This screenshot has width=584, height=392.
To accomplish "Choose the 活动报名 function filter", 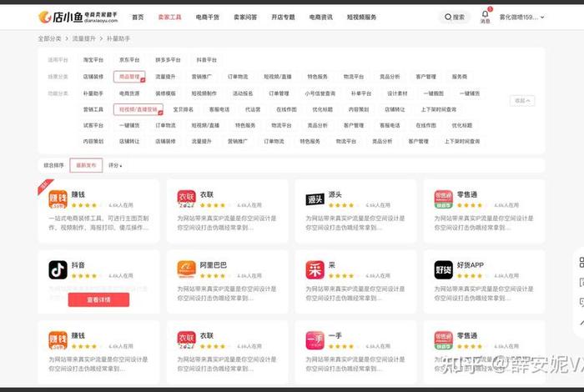I will pos(243,93).
